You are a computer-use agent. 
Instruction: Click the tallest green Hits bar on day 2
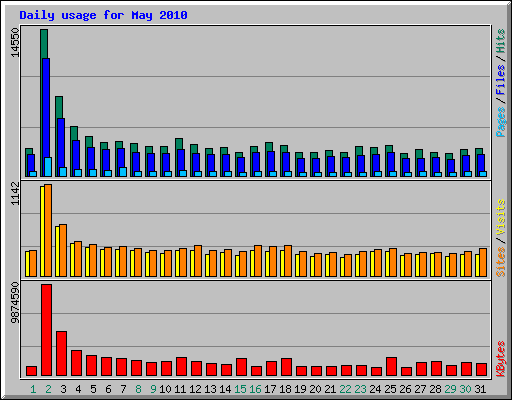click(44, 44)
